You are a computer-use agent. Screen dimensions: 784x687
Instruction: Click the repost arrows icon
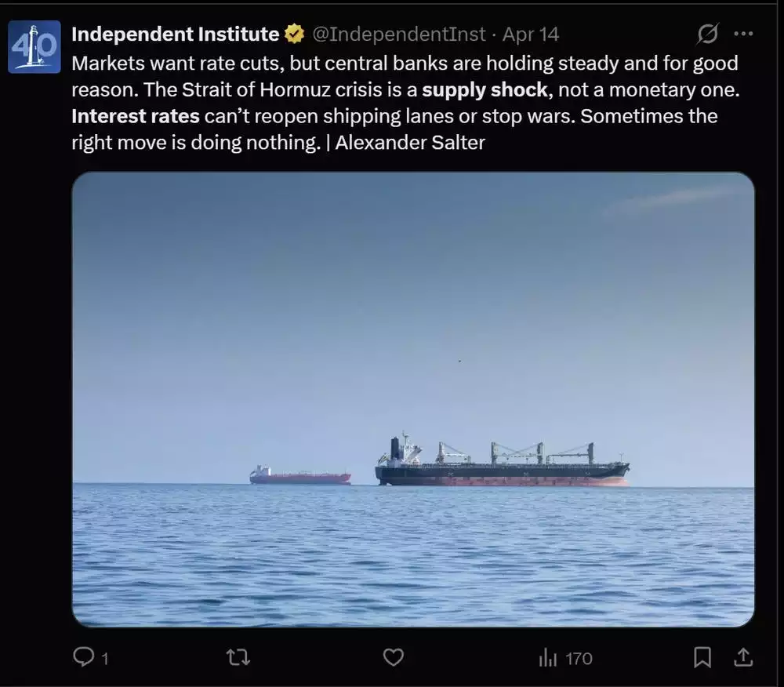tap(237, 657)
